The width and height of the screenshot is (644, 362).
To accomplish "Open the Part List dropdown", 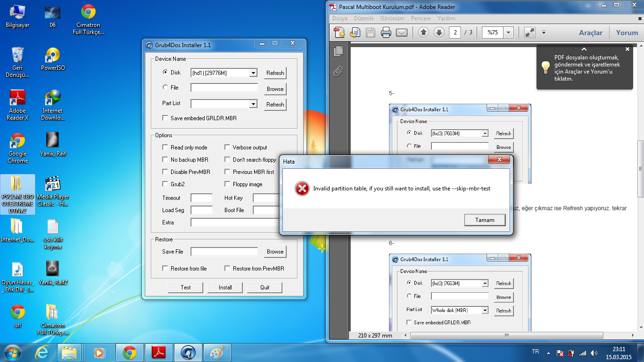I will pos(253,104).
